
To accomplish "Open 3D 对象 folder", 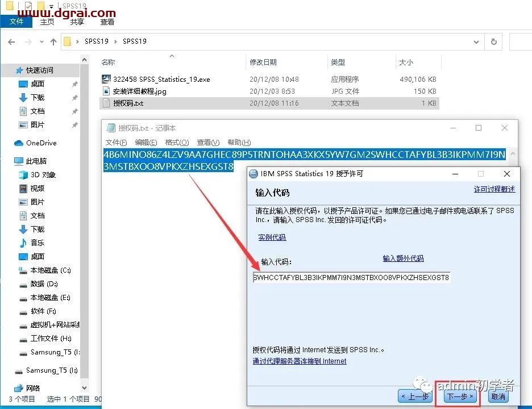I will pos(43,174).
